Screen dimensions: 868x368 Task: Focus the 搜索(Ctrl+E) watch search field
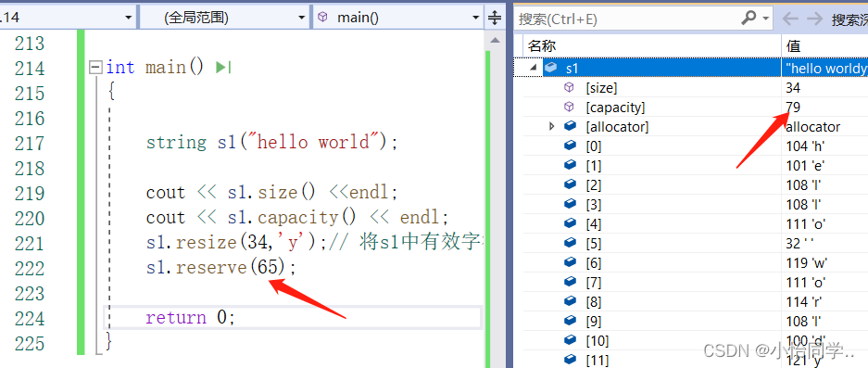click(x=626, y=19)
